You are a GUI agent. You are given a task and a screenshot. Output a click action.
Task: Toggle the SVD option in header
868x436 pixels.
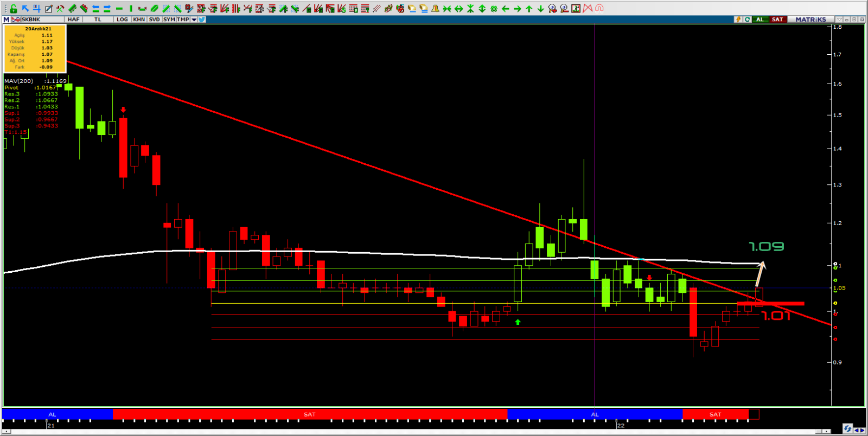tap(154, 20)
